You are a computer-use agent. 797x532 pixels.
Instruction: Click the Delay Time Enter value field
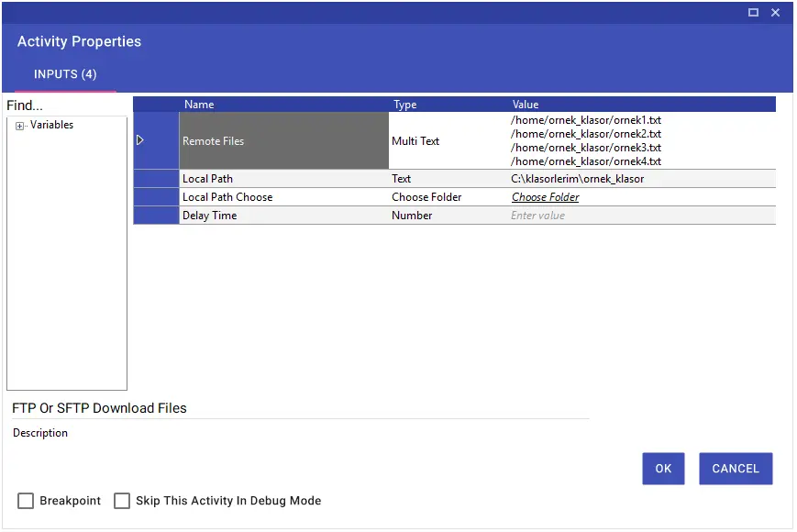[643, 216]
